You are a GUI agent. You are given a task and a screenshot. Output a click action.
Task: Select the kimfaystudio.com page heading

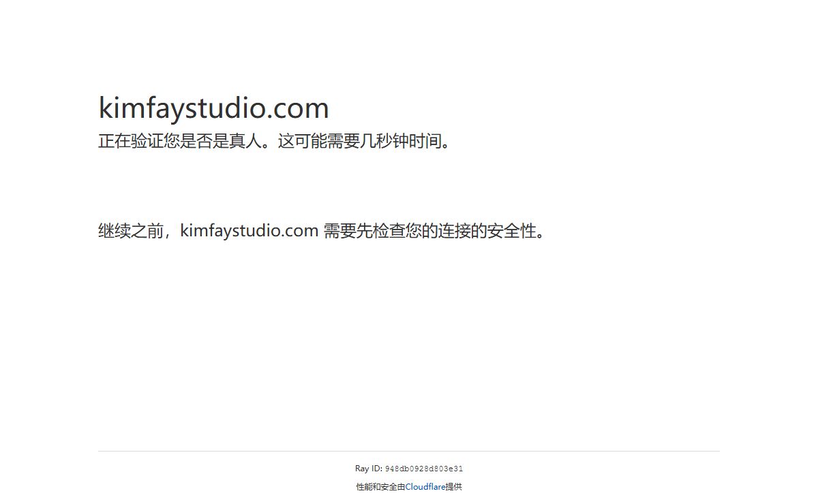(x=214, y=108)
